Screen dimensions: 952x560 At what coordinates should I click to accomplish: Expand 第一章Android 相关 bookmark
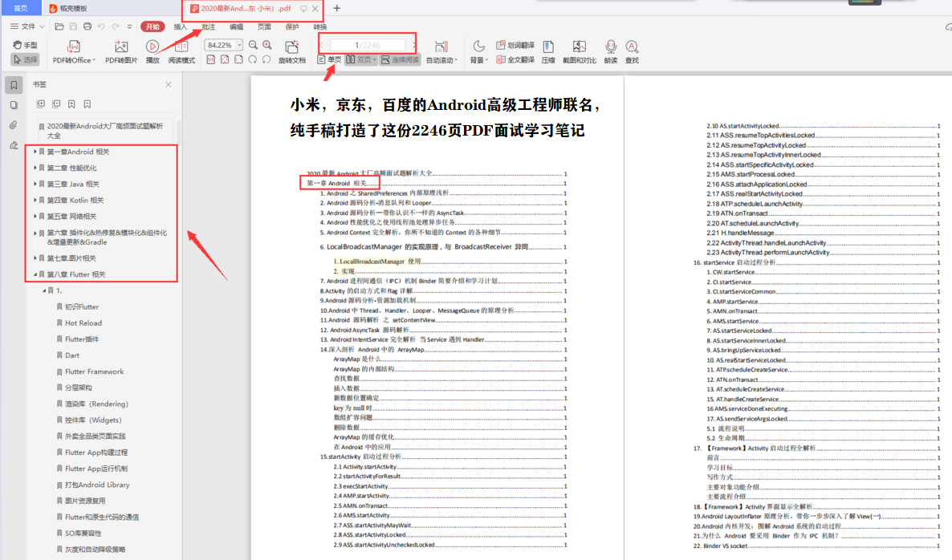(x=35, y=152)
